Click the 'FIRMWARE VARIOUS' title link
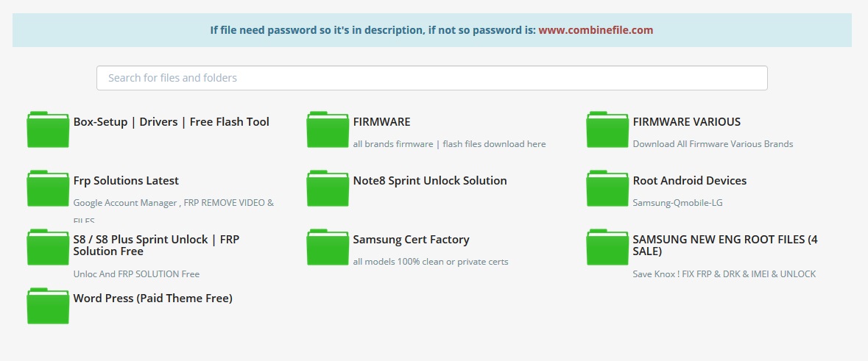Image resolution: width=868 pixels, height=361 pixels. [686, 122]
